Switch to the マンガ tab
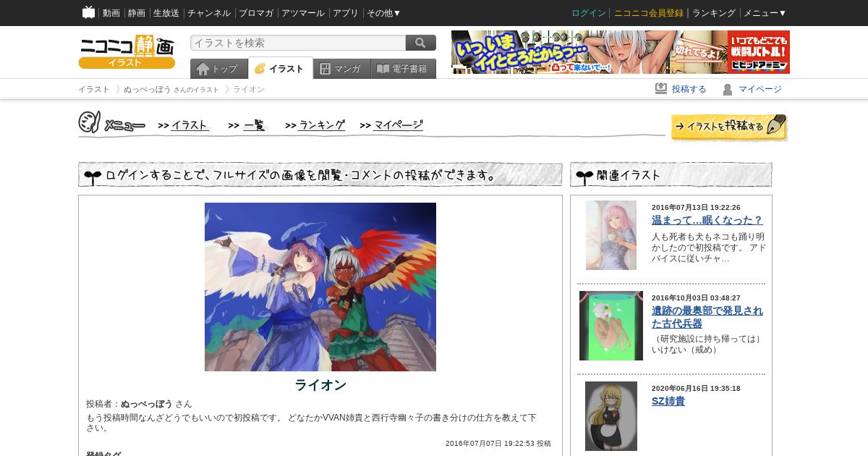Screen dimensions: 868x456 point(342,69)
